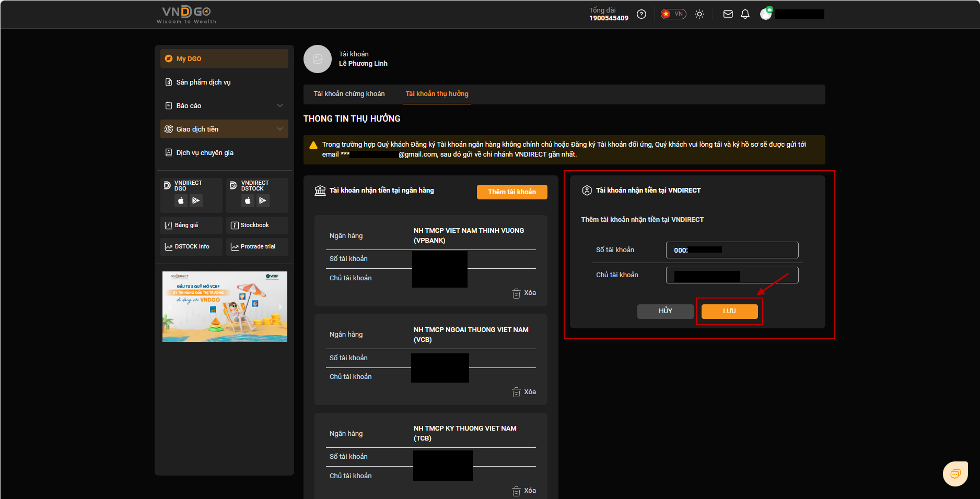
Task: Download VNDIRECT DGO from Apple store
Action: pyautogui.click(x=181, y=200)
